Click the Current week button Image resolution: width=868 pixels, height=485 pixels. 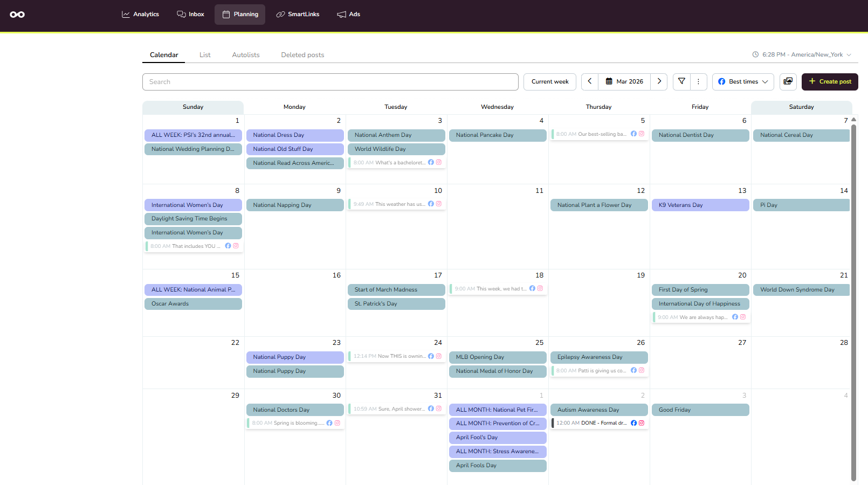tap(549, 81)
